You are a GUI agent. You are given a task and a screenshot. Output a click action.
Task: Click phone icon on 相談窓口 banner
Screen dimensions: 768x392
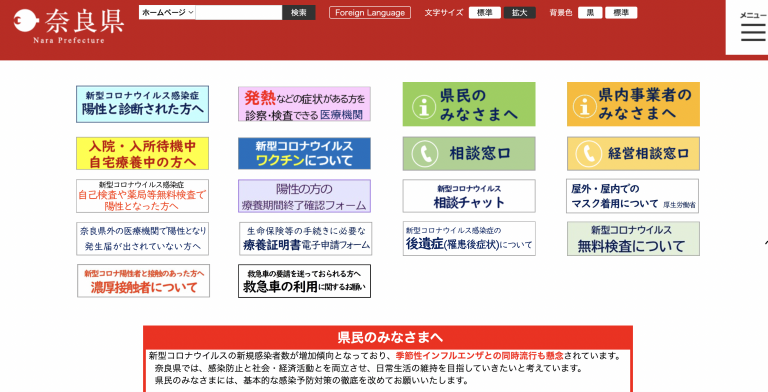pyautogui.click(x=425, y=154)
